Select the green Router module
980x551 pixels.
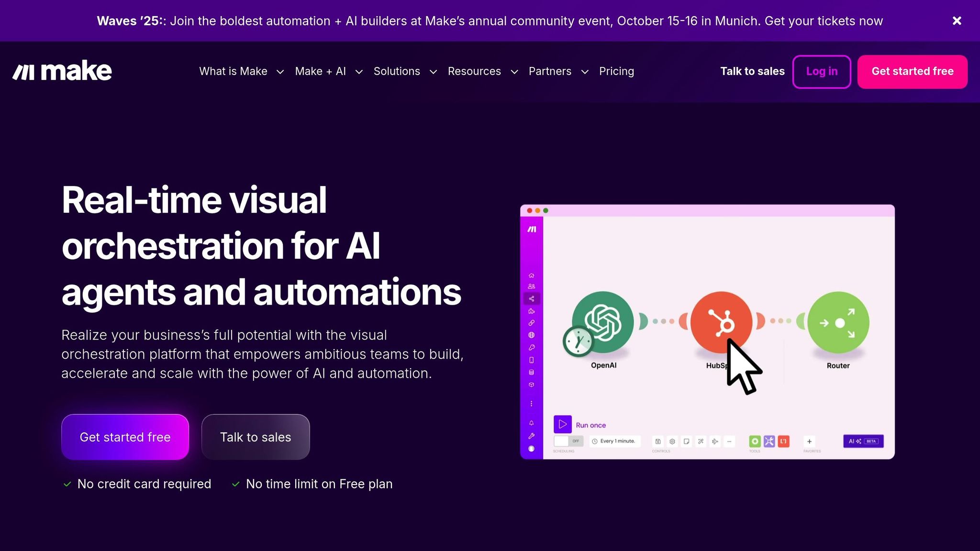838,322
